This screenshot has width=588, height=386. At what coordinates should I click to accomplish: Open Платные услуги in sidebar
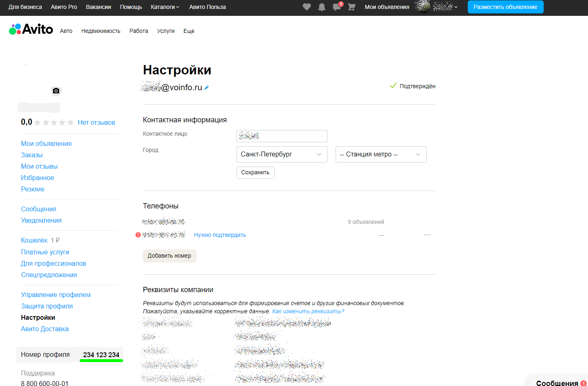point(45,252)
